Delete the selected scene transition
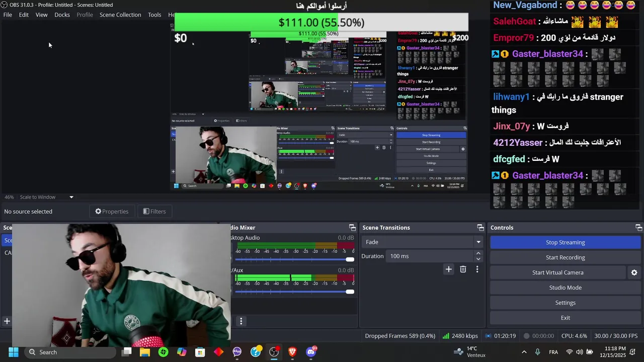The width and height of the screenshot is (644, 362). [x=463, y=269]
